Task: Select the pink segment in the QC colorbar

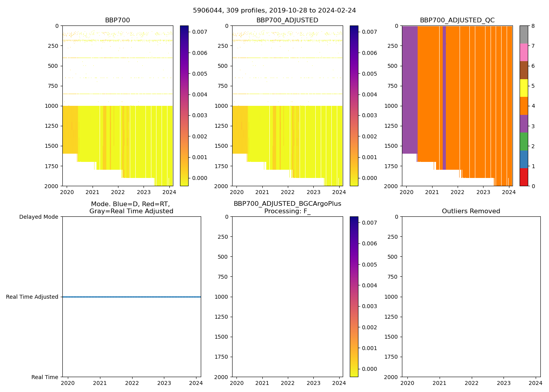Action: click(524, 52)
